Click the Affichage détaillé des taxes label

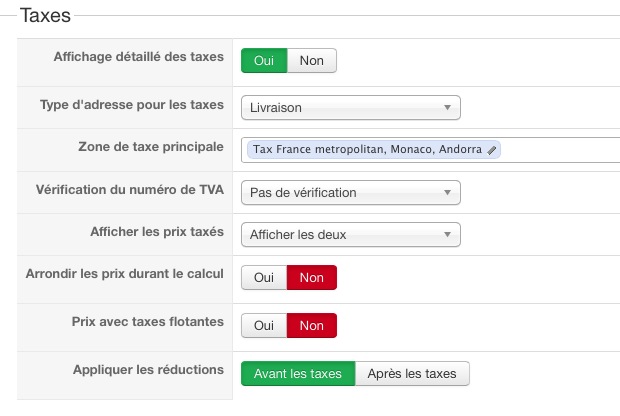tap(138, 57)
